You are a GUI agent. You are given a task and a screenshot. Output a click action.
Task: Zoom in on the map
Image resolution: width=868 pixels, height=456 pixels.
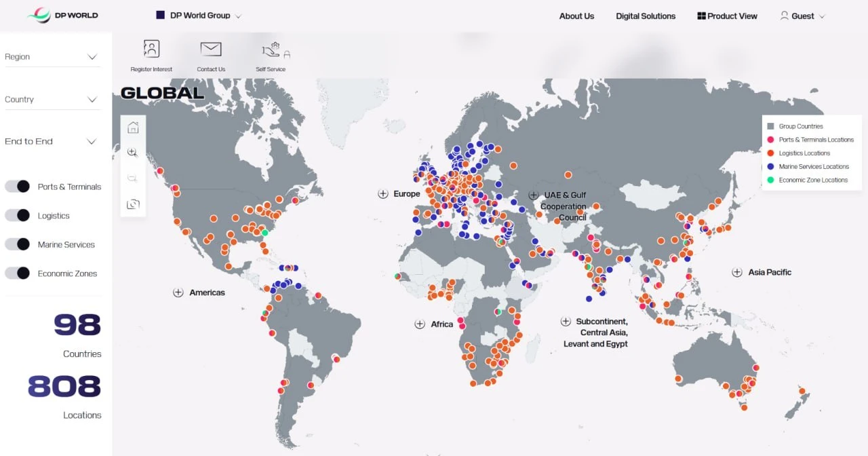133,153
